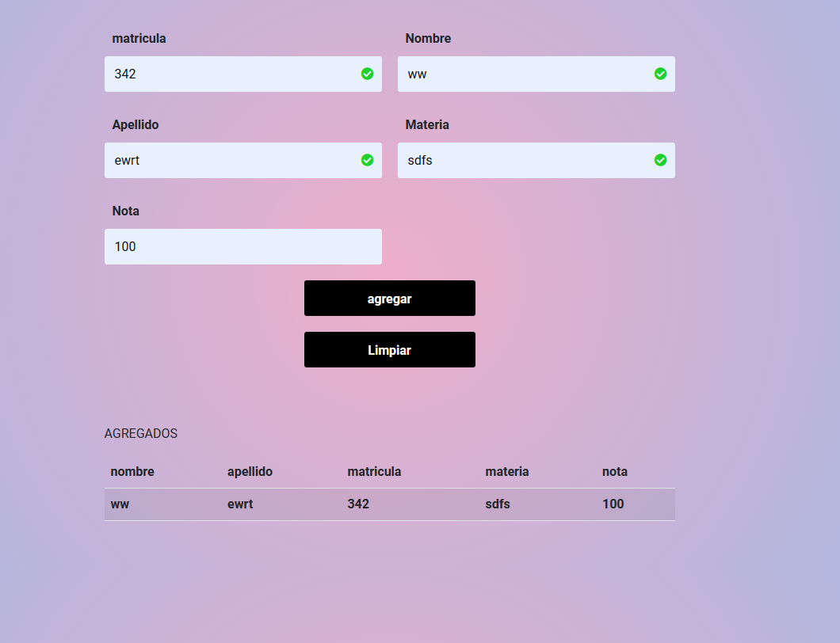Viewport: 840px width, 643px height.
Task: Click the Nombre field label
Action: coord(428,38)
